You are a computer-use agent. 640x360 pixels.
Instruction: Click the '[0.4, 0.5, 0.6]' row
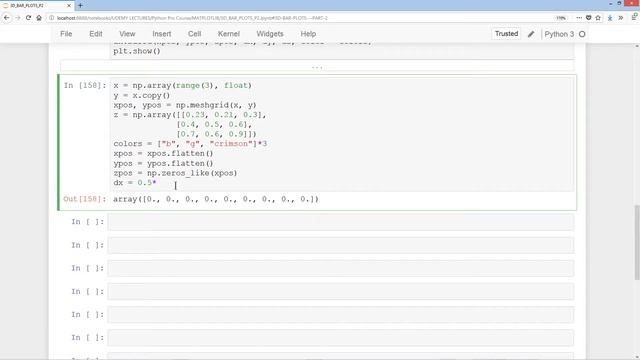[x=214, y=124]
